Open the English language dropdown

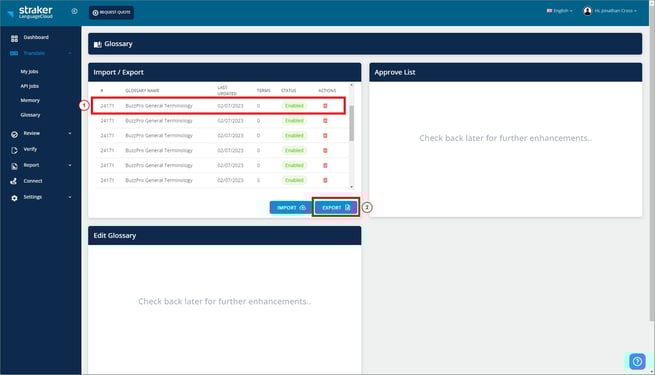point(559,11)
